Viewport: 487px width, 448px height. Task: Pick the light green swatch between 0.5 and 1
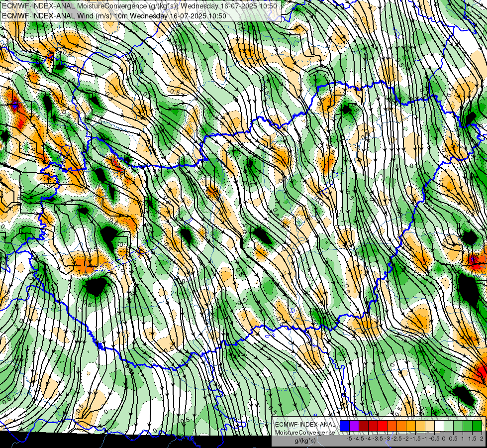pyautogui.click(x=458, y=426)
